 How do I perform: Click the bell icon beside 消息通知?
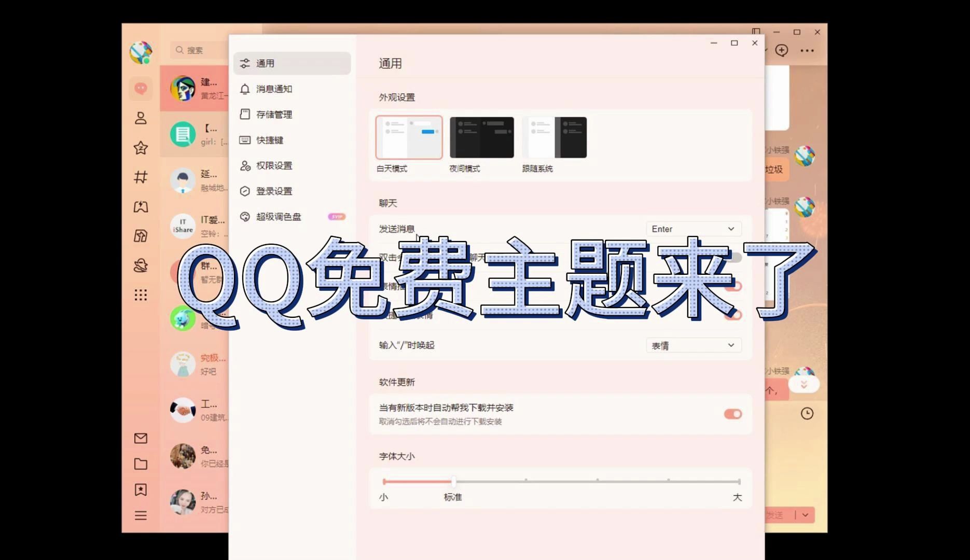245,89
